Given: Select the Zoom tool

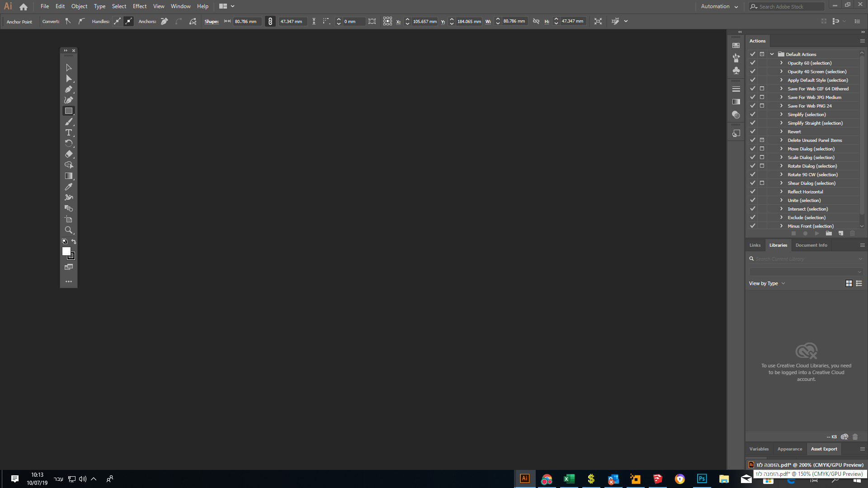Looking at the screenshot, I should pos(69,230).
